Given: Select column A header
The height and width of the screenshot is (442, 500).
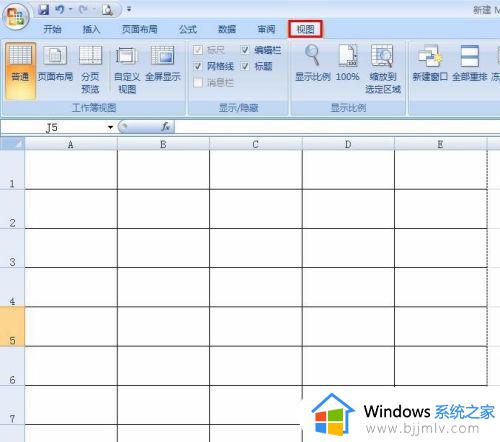Looking at the screenshot, I should coord(71,144).
